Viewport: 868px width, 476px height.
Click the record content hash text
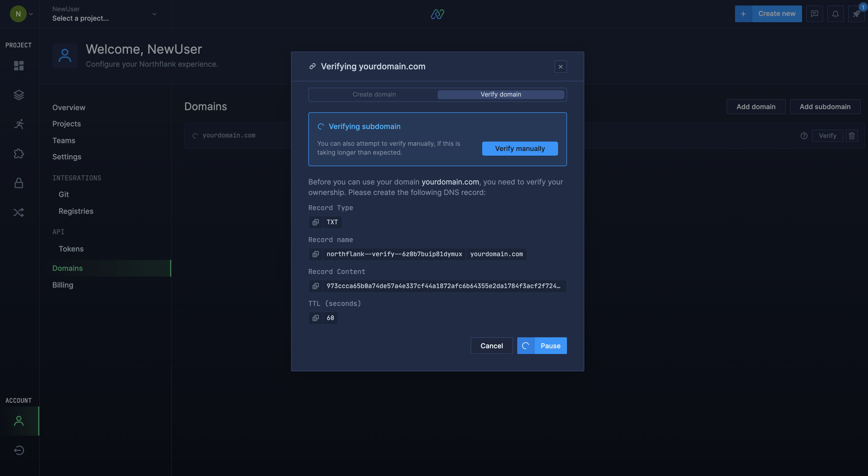click(443, 286)
